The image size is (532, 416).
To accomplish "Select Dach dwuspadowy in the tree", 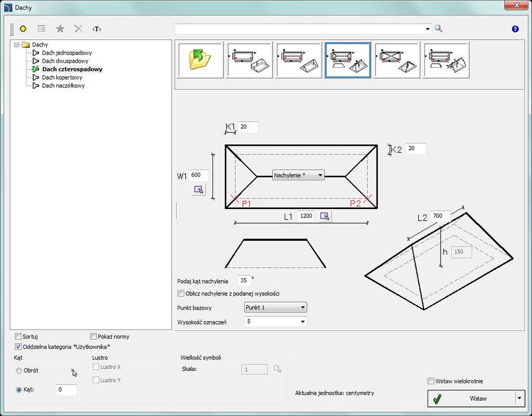I will [x=65, y=61].
